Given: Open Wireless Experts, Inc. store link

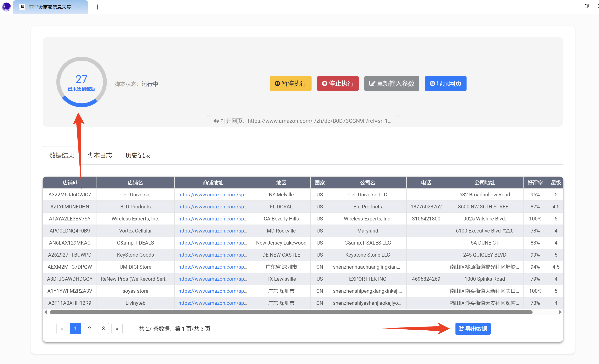Looking at the screenshot, I should click(x=213, y=219).
